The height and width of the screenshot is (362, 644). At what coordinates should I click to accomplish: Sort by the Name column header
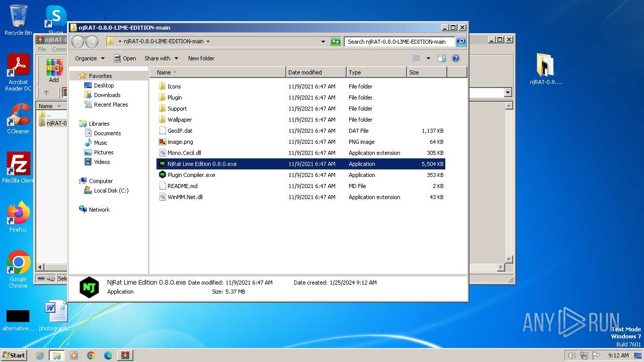point(217,72)
